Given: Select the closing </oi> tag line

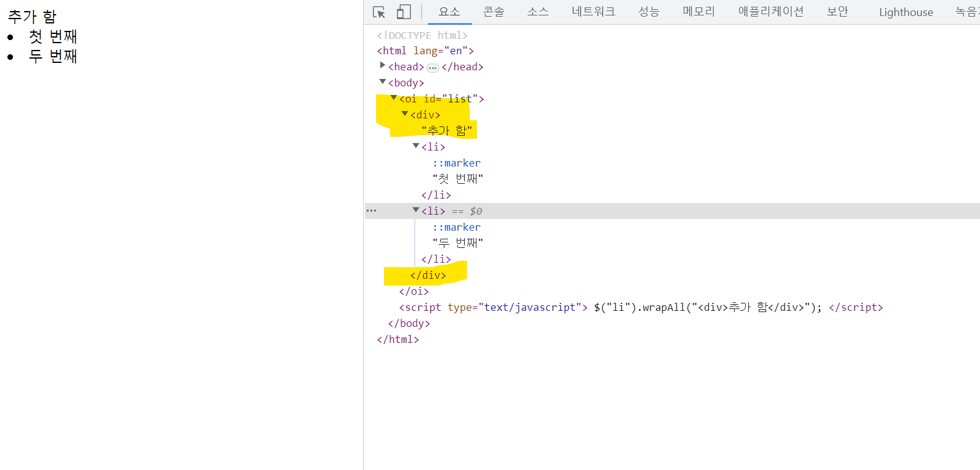Looking at the screenshot, I should coord(414,291).
